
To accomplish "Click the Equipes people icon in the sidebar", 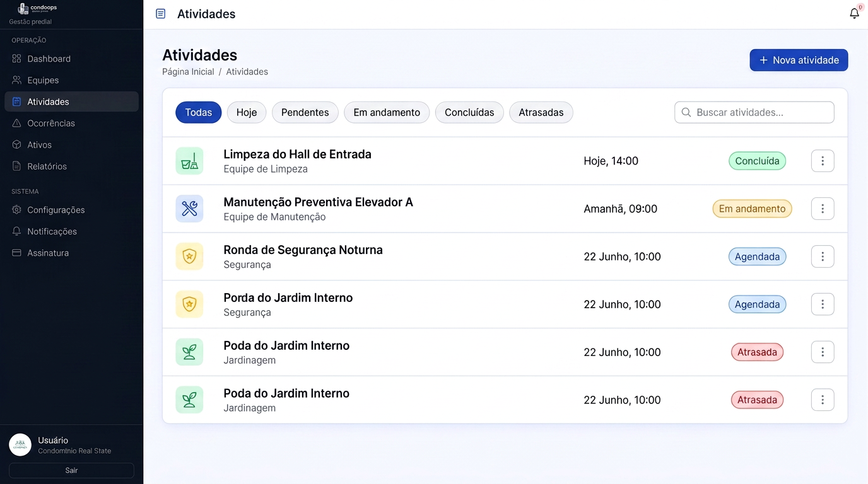I will 17,80.
